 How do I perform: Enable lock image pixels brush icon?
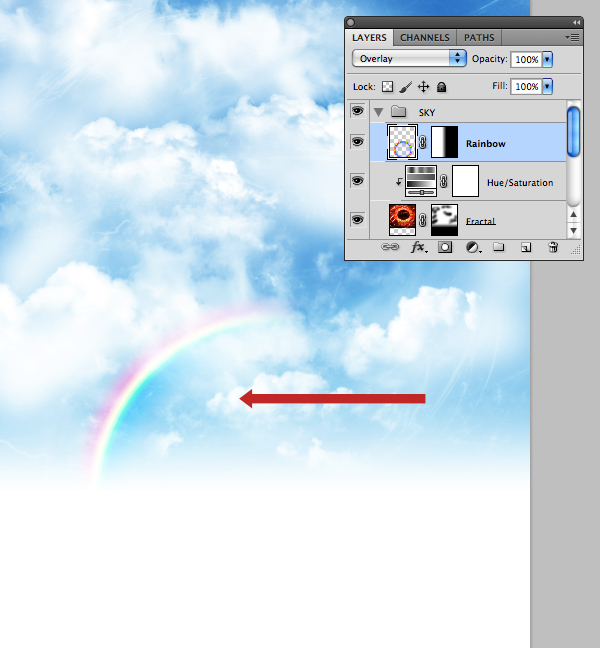(406, 87)
